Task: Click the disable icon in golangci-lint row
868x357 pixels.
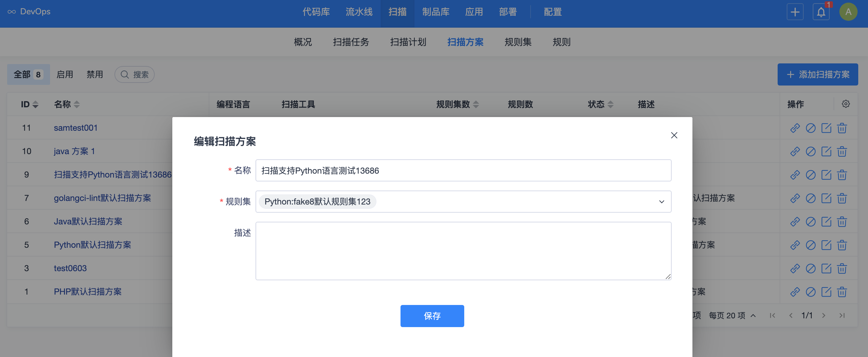Action: [x=810, y=198]
